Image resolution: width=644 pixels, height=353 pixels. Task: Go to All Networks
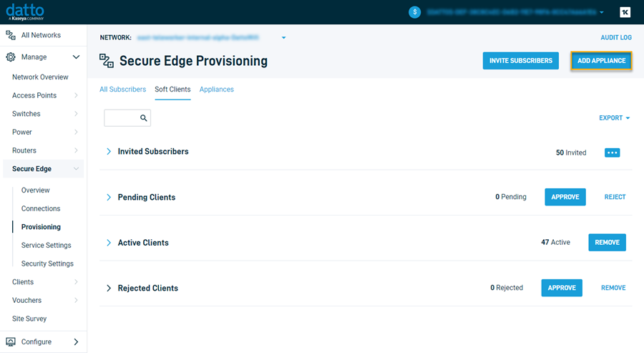click(41, 35)
